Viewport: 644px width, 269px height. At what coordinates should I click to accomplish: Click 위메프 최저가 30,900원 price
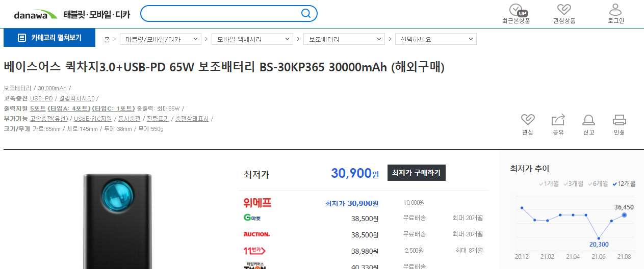click(x=352, y=203)
